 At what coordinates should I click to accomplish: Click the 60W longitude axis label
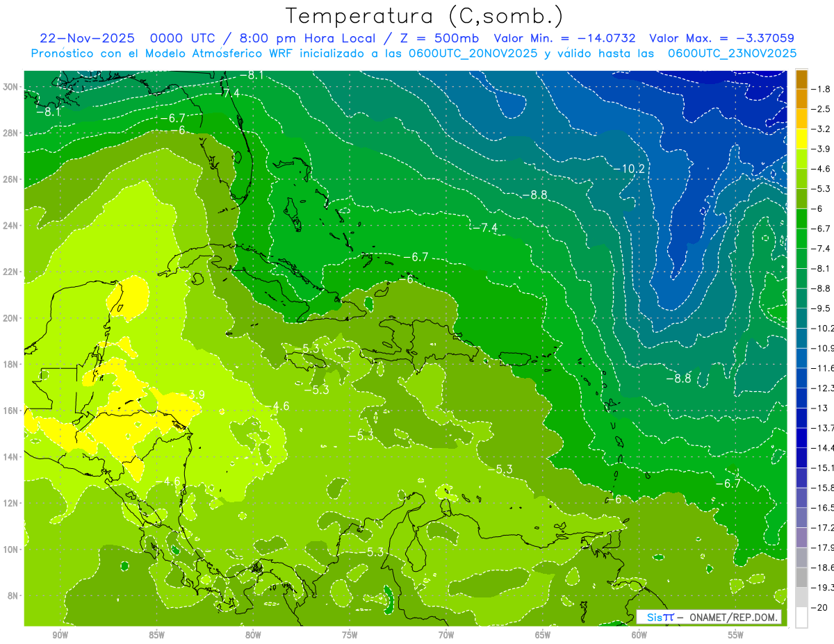click(x=639, y=635)
